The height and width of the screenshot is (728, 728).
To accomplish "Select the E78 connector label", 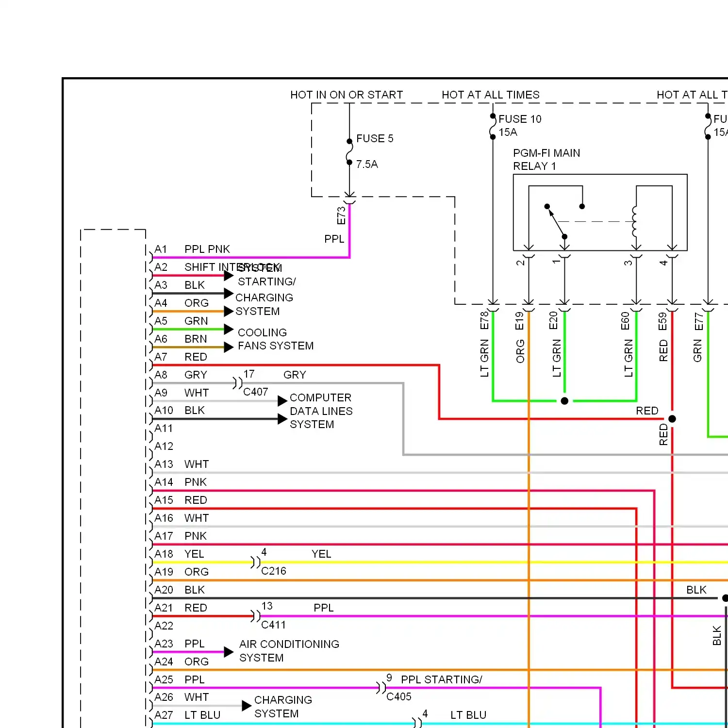I will [x=484, y=320].
